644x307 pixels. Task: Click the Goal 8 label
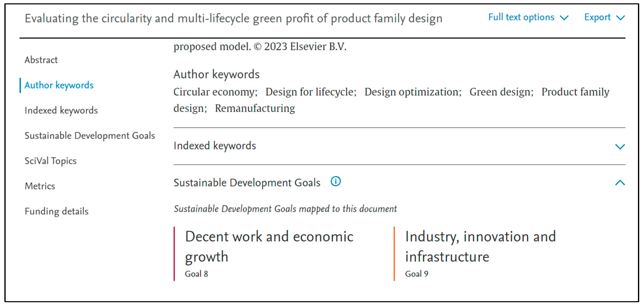pos(197,274)
